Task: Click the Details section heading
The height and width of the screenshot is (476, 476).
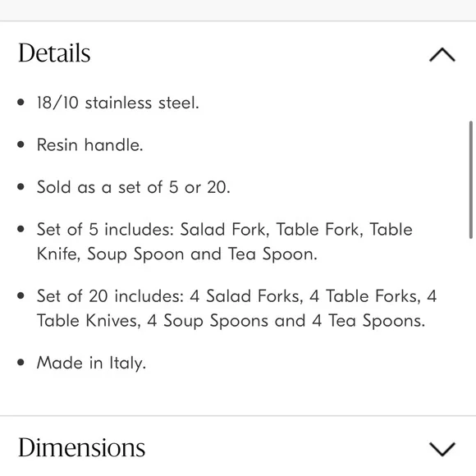Action: point(54,53)
